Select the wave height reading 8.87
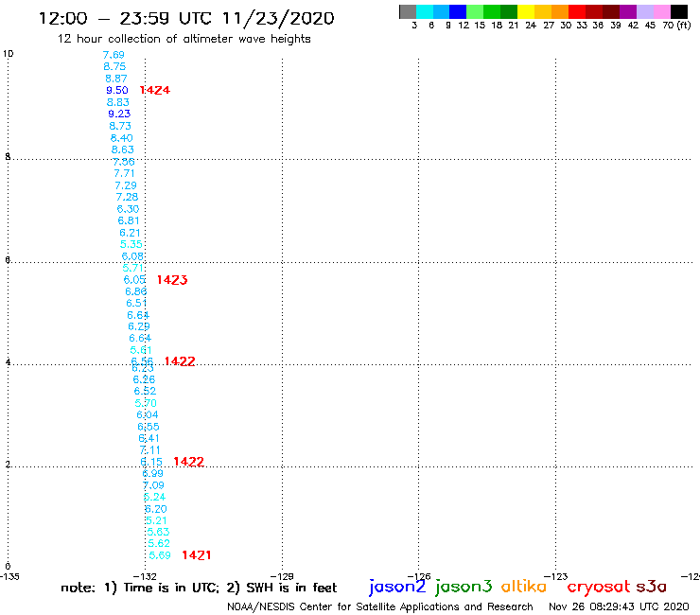This screenshot has height=615, width=700. (x=116, y=79)
